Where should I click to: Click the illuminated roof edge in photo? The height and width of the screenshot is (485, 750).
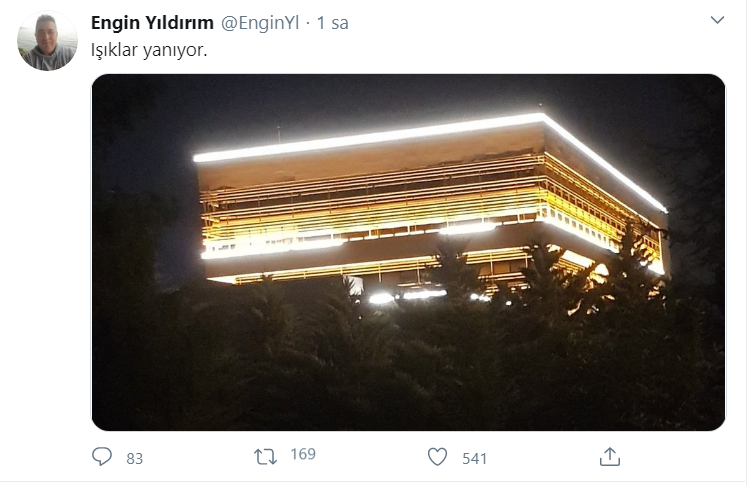368,137
